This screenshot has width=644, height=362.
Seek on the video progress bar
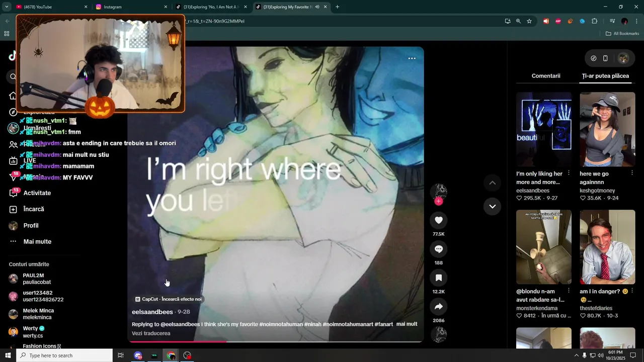tap(275, 341)
